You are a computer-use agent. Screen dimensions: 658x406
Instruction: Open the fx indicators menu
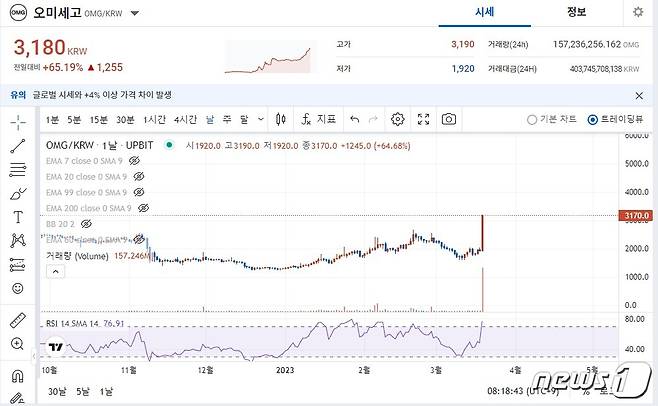(x=319, y=120)
